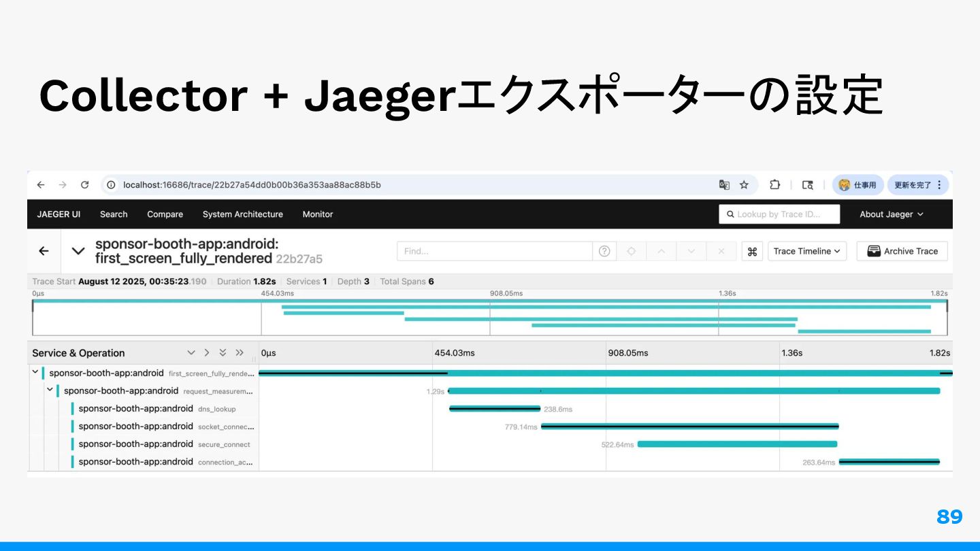Click the Duration 1.82s text
Viewport: 980px width, 551px height.
coord(246,282)
